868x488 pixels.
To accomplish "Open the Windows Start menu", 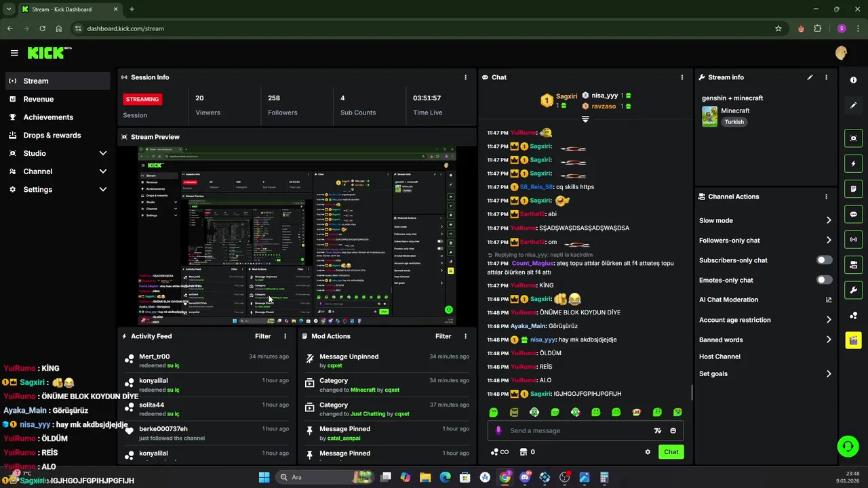I will [264, 477].
